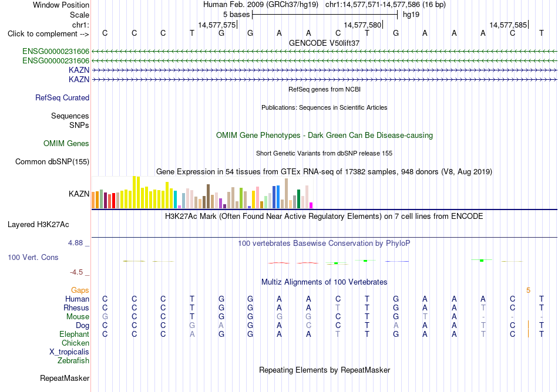Select the RefSeq Curated track label

[62, 98]
